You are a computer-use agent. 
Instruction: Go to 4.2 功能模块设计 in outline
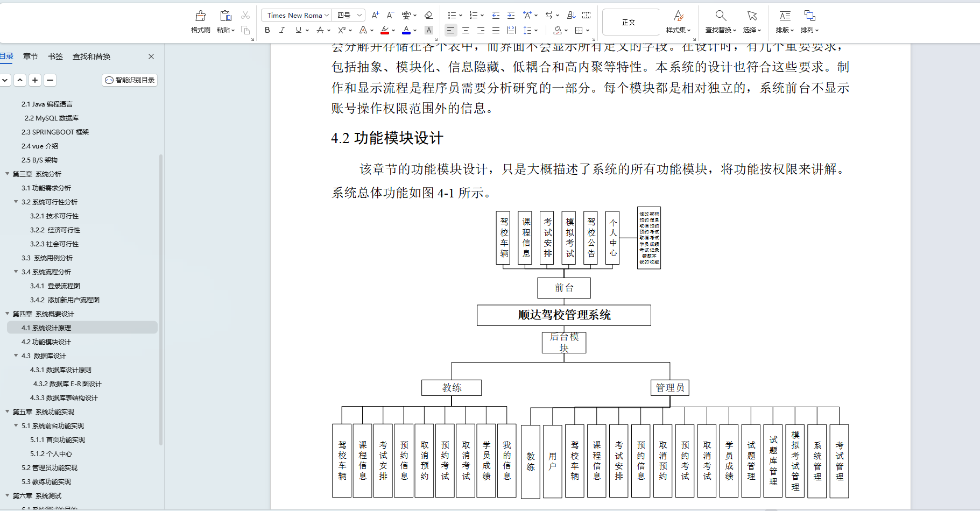46,342
